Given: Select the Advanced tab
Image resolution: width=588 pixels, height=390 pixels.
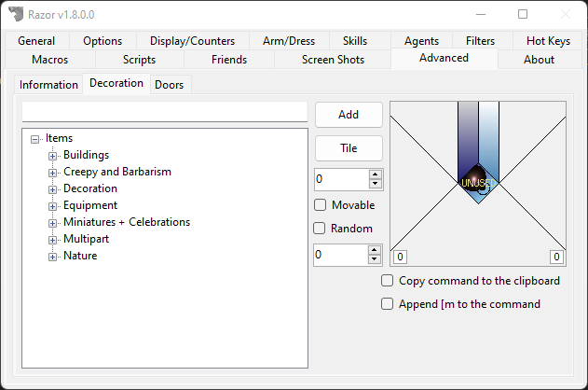Looking at the screenshot, I should tap(444, 58).
